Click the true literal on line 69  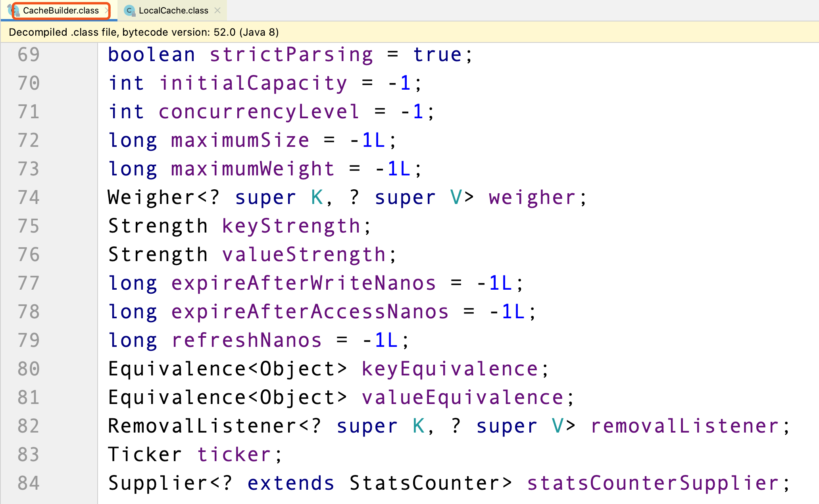(437, 55)
